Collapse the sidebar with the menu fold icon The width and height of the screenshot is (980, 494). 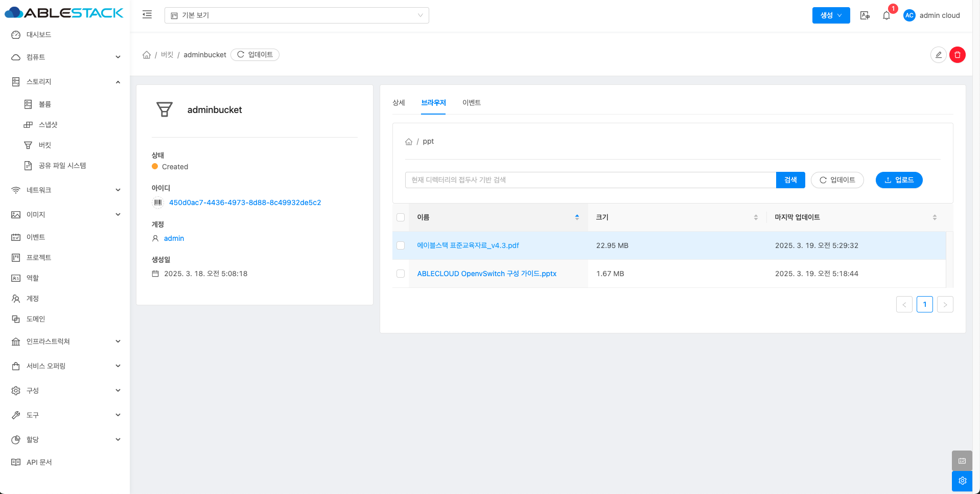pos(147,15)
